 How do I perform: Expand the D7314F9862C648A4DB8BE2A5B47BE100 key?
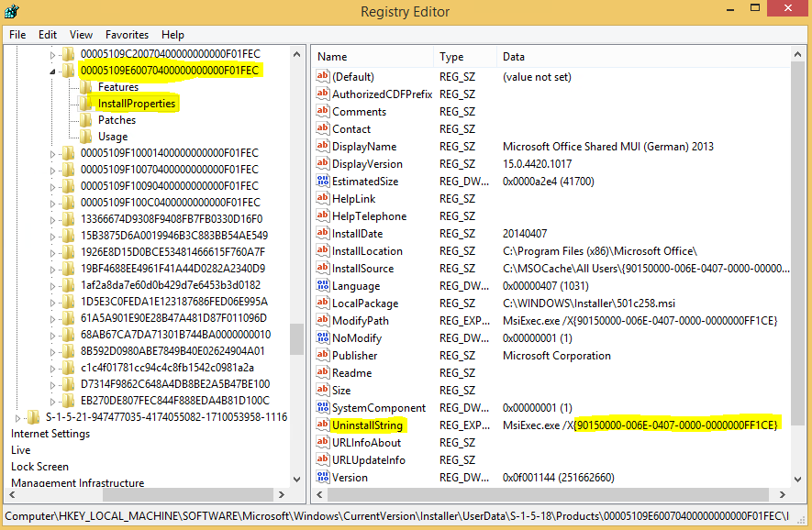(x=52, y=384)
